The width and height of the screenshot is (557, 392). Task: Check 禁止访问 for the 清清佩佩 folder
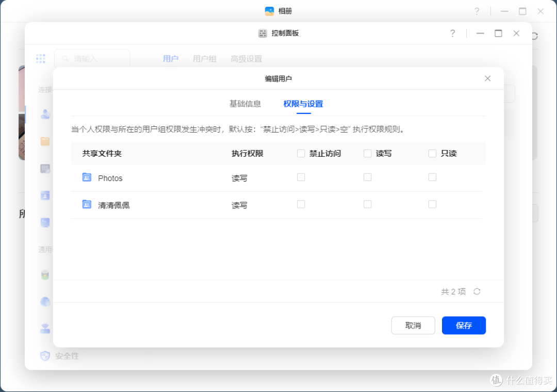[301, 204]
